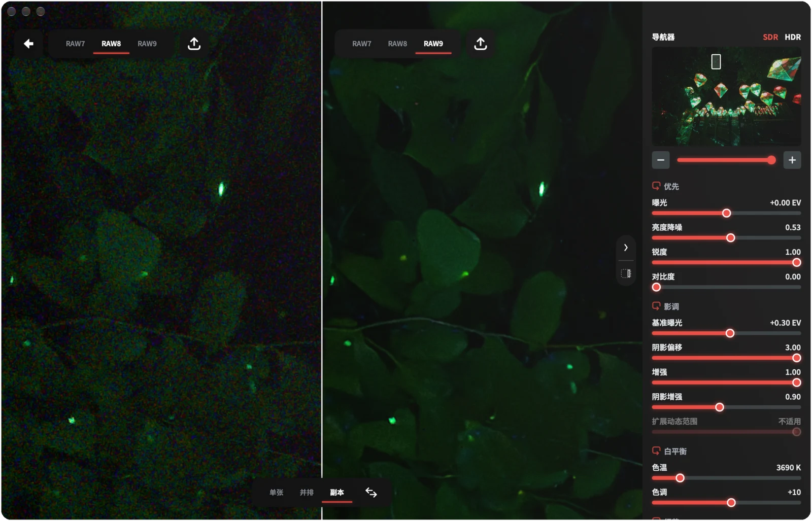Export the right pane image
This screenshot has width=812, height=521.
[480, 44]
